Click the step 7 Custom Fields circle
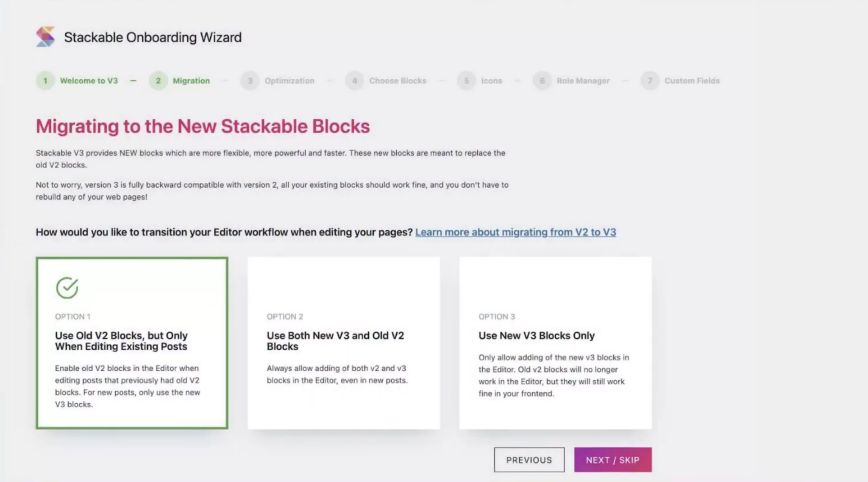The width and height of the screenshot is (868, 482). (650, 81)
